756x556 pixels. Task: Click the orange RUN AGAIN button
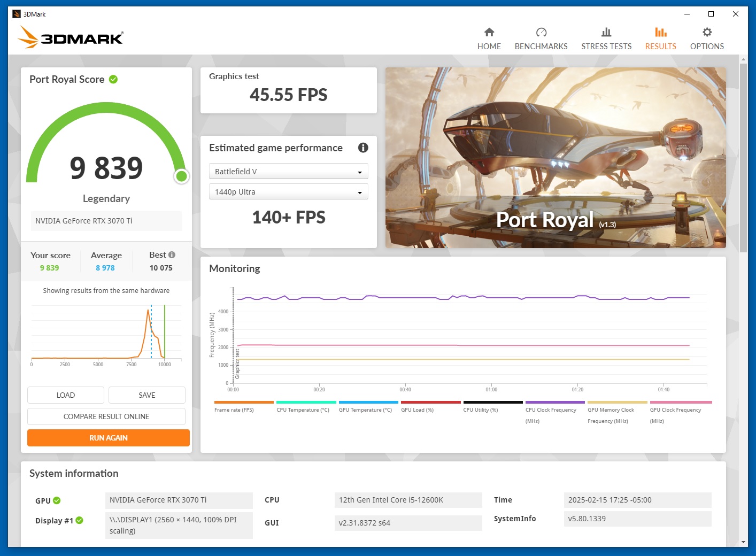109,438
